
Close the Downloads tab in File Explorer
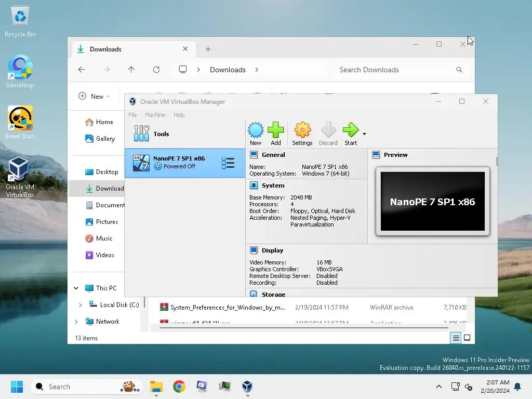click(x=185, y=49)
